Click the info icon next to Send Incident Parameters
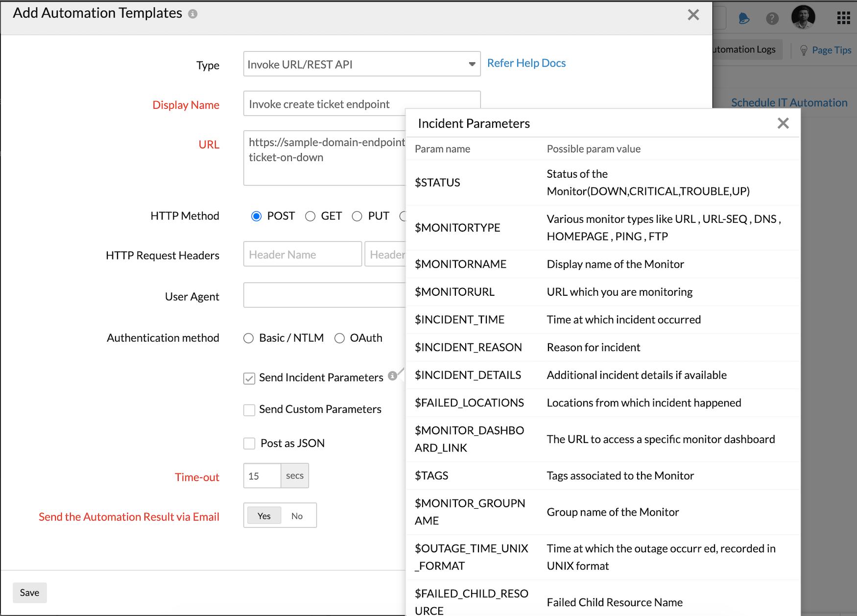 point(392,376)
